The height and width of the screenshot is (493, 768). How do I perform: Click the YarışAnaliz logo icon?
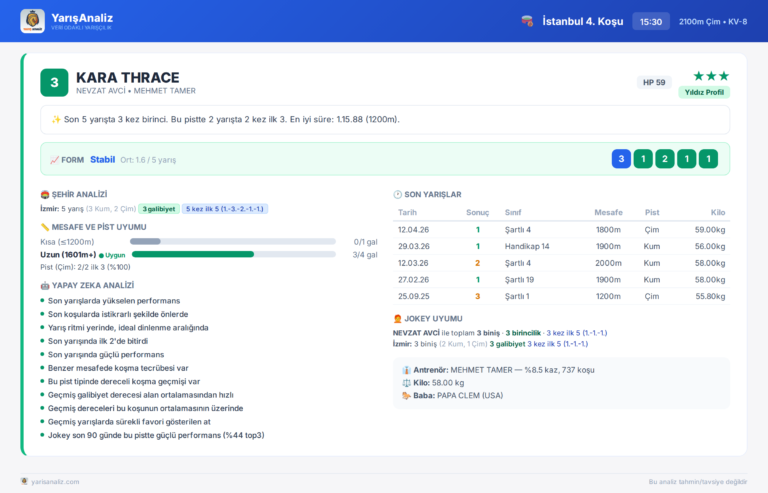click(32, 21)
